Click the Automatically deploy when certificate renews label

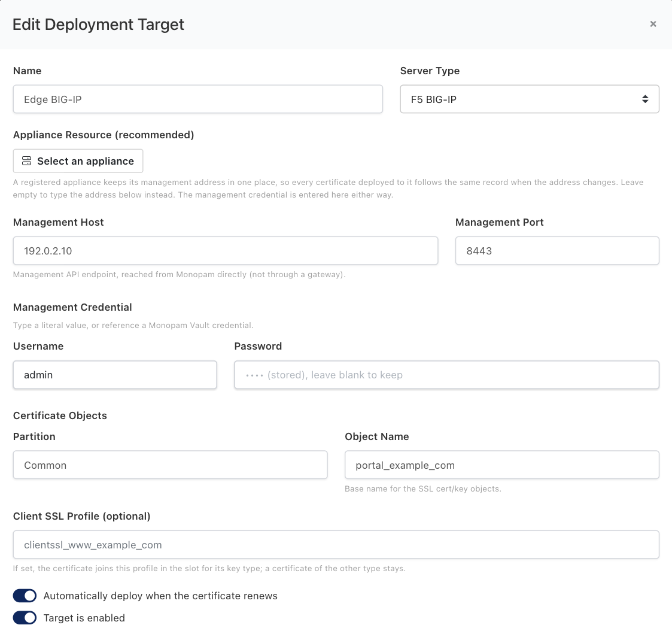click(160, 596)
